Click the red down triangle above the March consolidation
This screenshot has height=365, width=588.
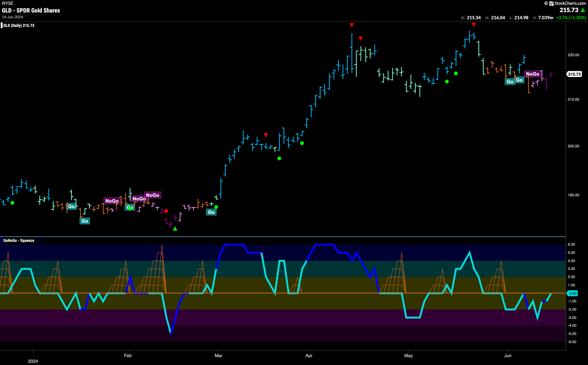click(x=266, y=135)
